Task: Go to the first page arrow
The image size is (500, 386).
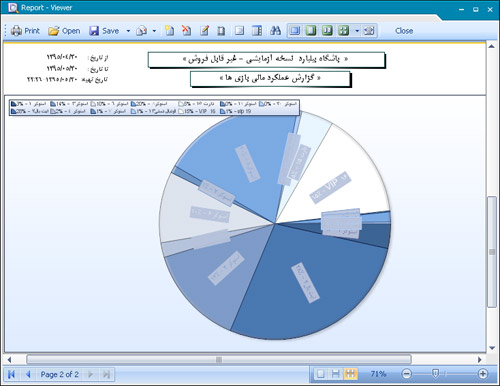Action: [x=11, y=374]
